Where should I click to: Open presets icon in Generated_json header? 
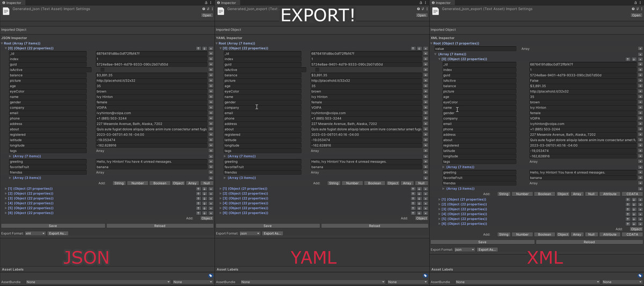208,9
